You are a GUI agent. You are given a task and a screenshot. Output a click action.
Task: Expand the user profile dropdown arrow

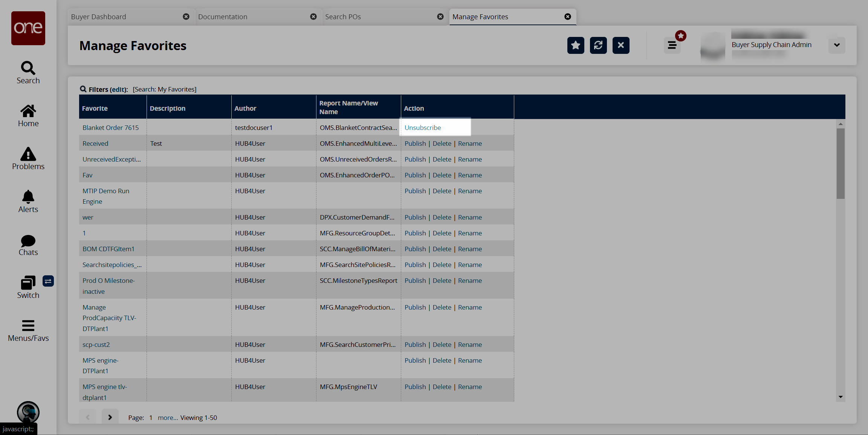point(836,45)
